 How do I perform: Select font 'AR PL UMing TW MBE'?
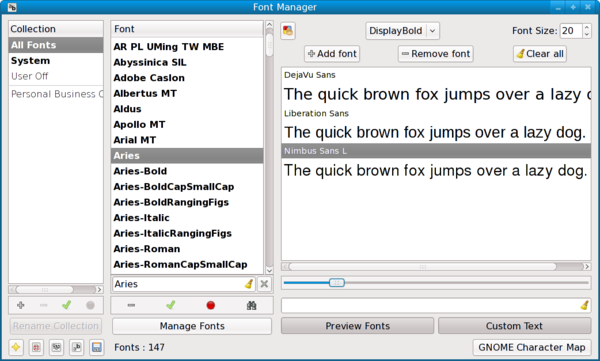point(187,47)
